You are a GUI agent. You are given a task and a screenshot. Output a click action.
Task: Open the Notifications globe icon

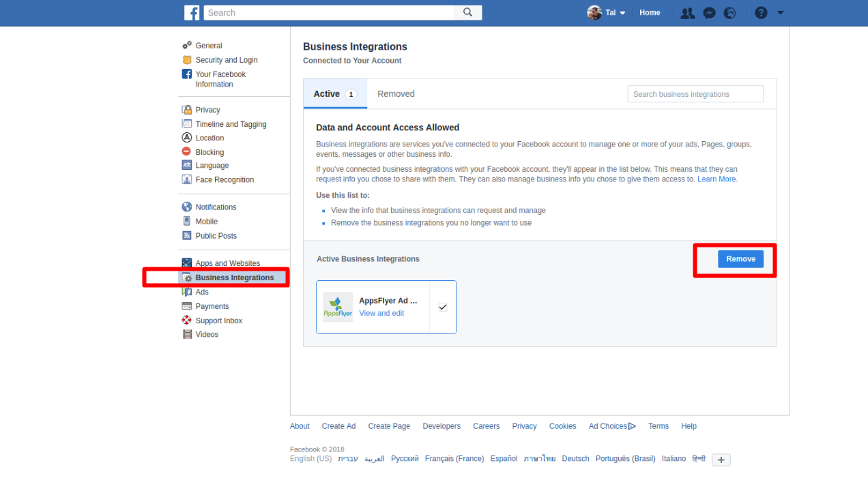pos(730,13)
